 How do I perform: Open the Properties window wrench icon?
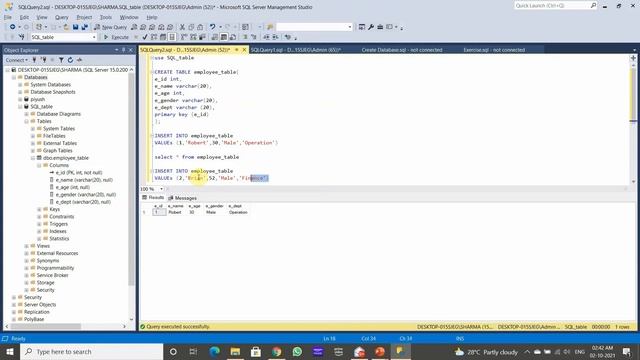tap(371, 27)
